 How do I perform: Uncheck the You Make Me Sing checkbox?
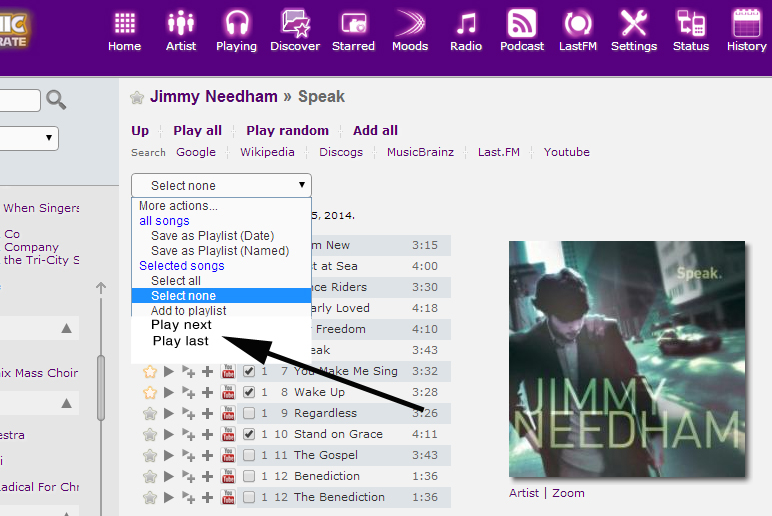pyautogui.click(x=249, y=371)
